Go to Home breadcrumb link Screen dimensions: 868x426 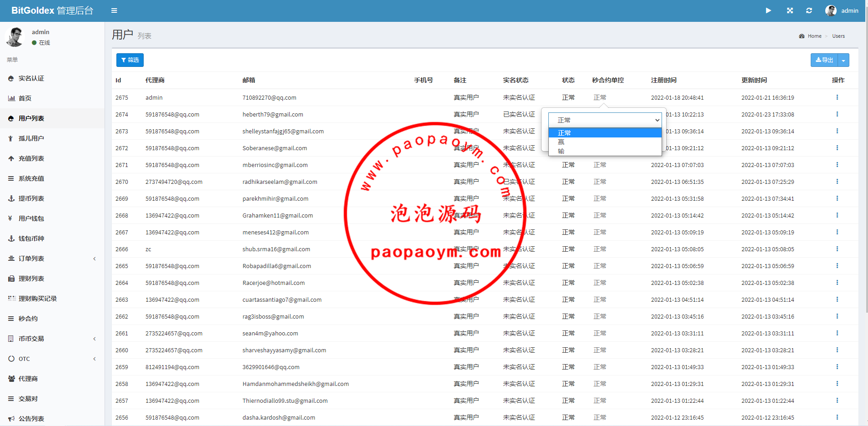tap(814, 36)
